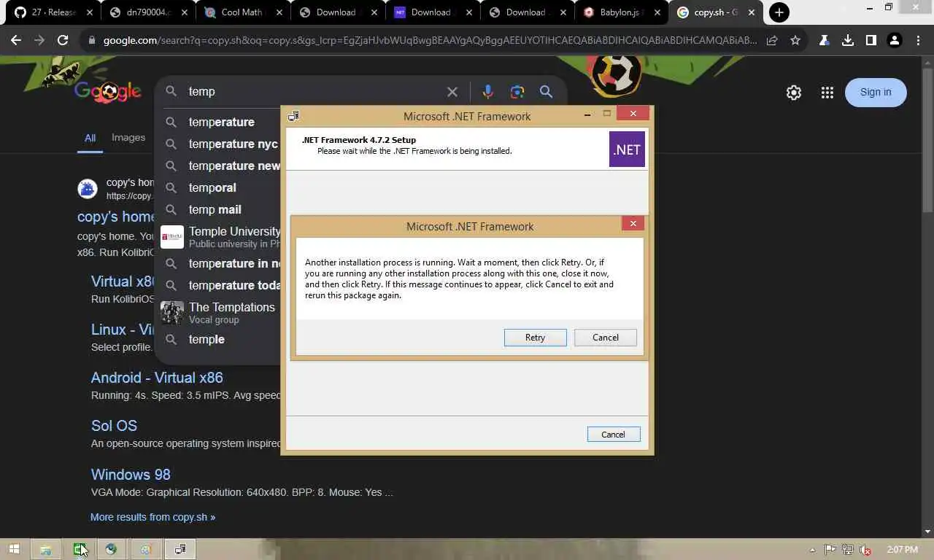Screen dimensions: 934x560
Task: Click The Temptations photo thumbnail
Action: (x=172, y=313)
